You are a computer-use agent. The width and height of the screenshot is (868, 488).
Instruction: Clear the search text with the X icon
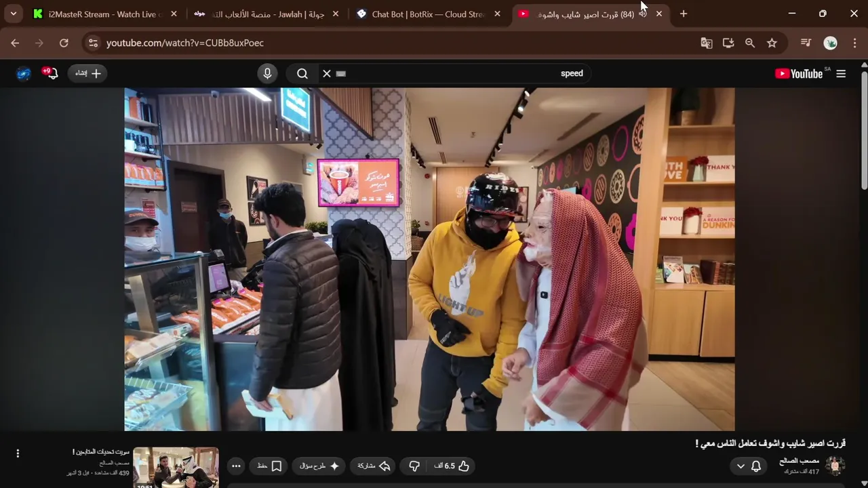point(327,73)
